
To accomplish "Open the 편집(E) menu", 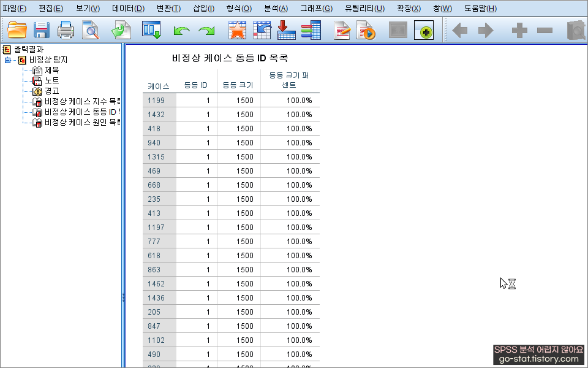I will click(x=51, y=8).
